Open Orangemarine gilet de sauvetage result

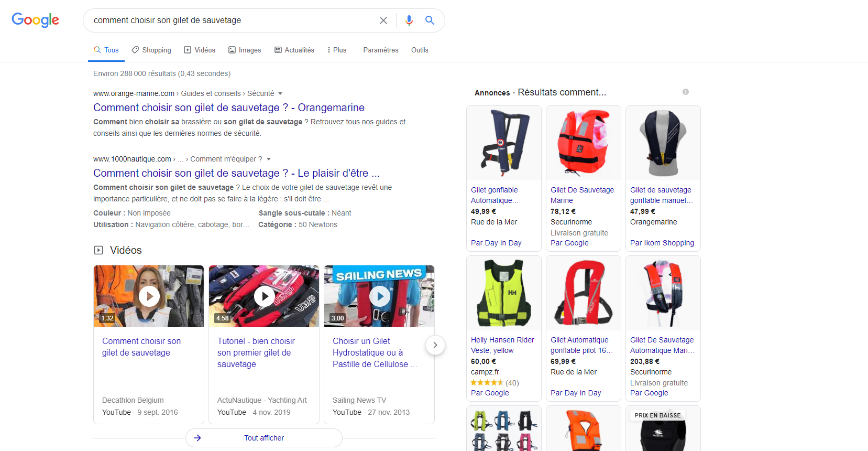229,108
